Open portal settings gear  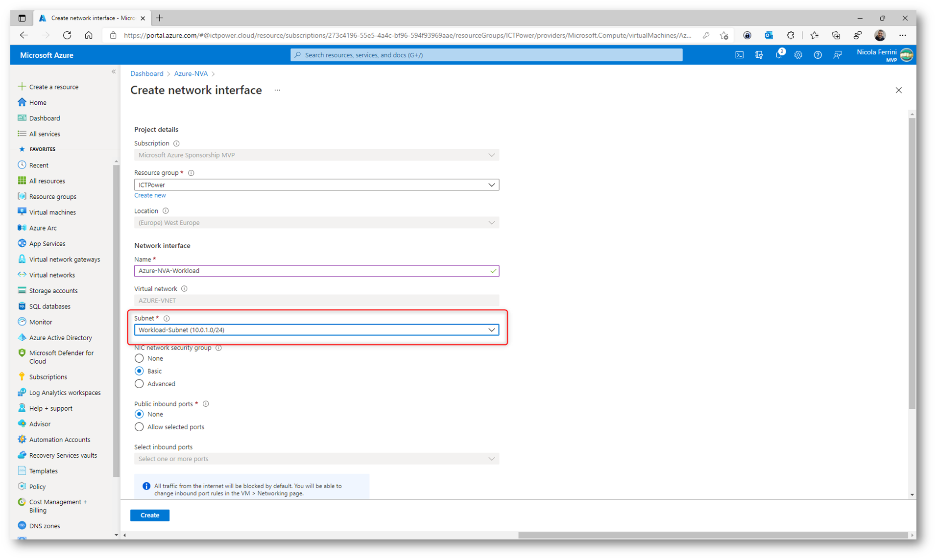click(x=798, y=55)
